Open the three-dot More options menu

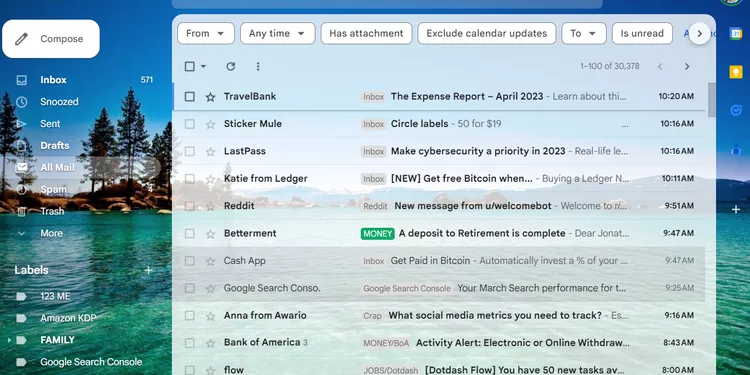point(258,66)
